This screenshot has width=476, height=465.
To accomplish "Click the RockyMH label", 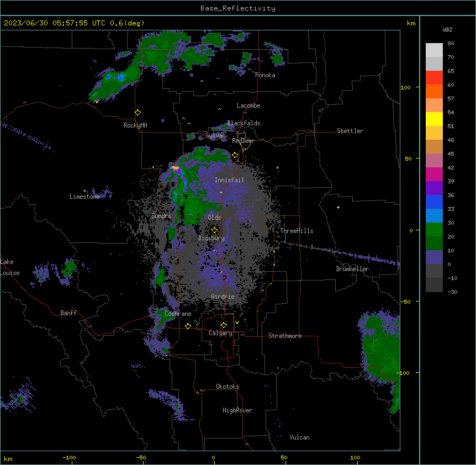I will [x=135, y=125].
